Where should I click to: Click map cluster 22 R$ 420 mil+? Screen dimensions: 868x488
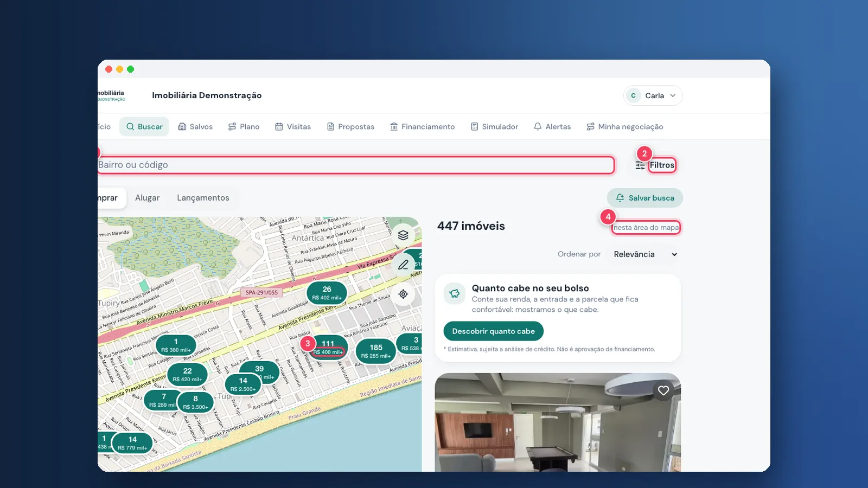click(x=187, y=375)
